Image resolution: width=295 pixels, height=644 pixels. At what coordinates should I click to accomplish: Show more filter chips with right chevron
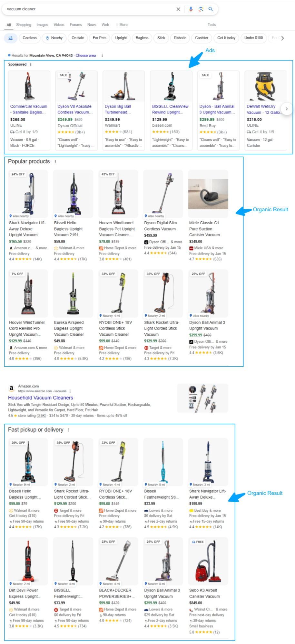[x=283, y=38]
